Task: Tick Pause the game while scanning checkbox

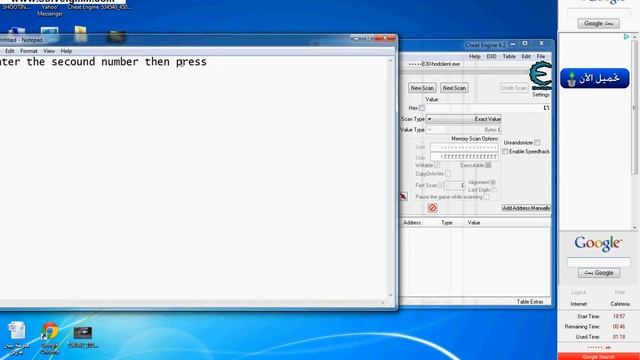Action: pos(487,197)
